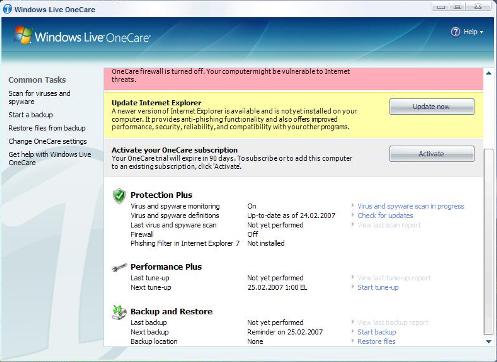
Task: Click 'Reminder on 25.02.2007' next backup value
Action: [285, 332]
